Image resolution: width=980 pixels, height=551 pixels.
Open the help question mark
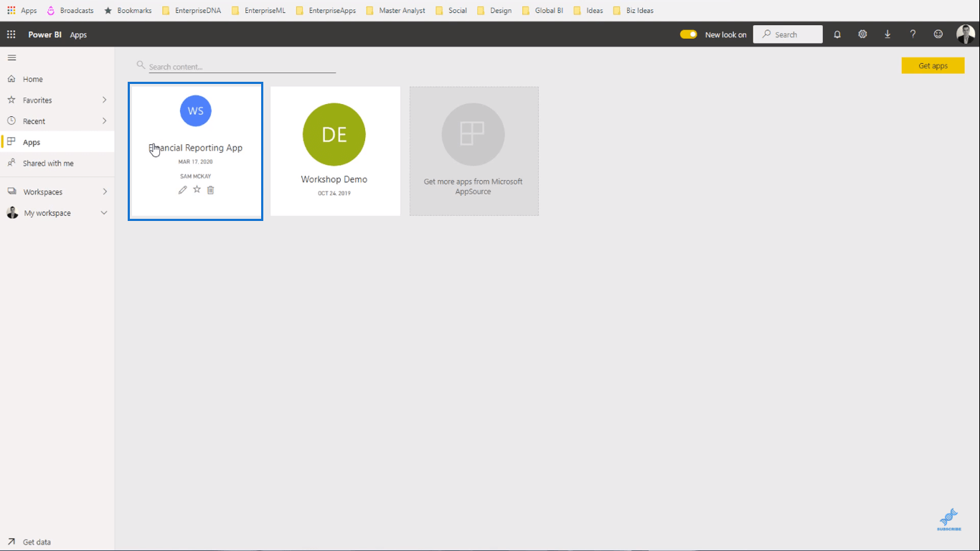(913, 34)
